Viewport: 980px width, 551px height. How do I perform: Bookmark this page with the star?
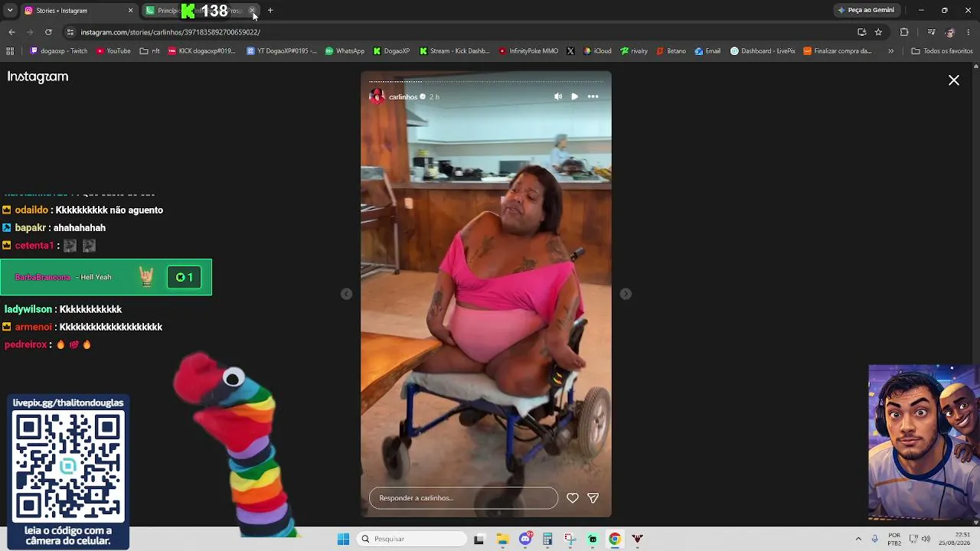click(878, 32)
